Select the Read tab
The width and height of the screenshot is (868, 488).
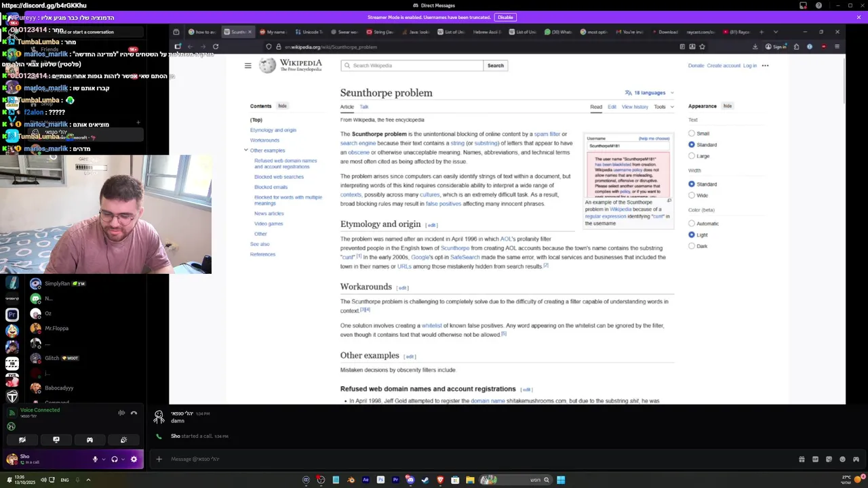pyautogui.click(x=596, y=106)
